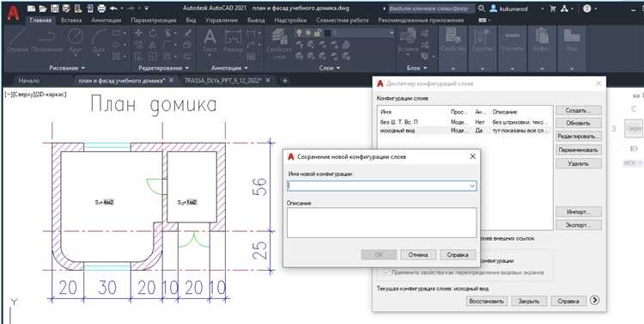Expand the Слои panel dropdown
The image size is (644, 324).
tap(329, 68)
